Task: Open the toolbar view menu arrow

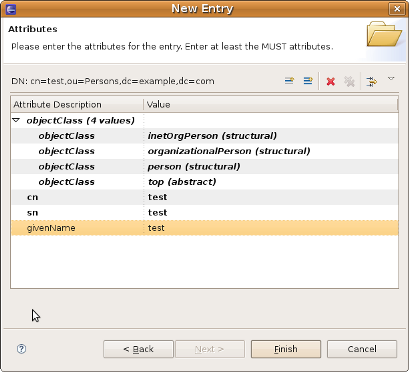Action: point(391,79)
